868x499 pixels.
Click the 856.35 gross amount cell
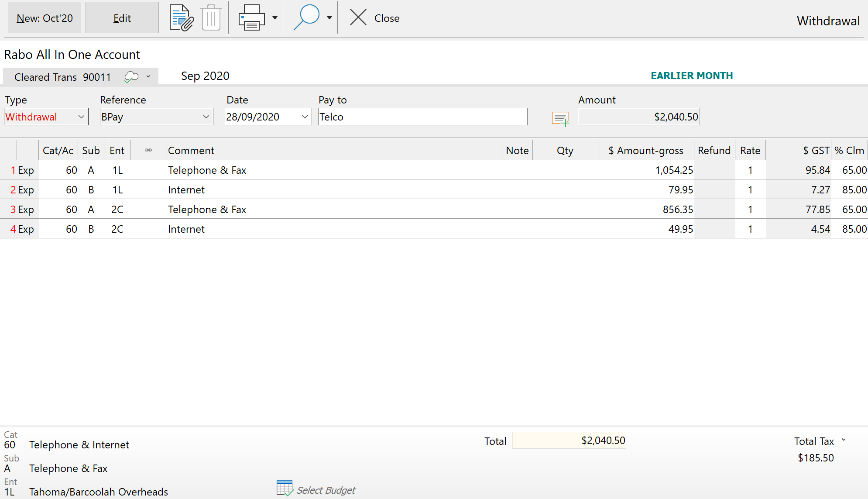click(646, 209)
